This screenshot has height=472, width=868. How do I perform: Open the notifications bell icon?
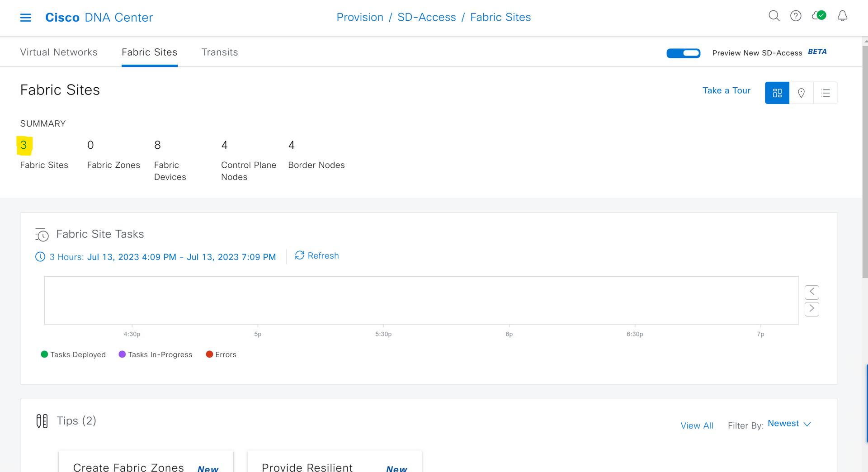click(843, 15)
